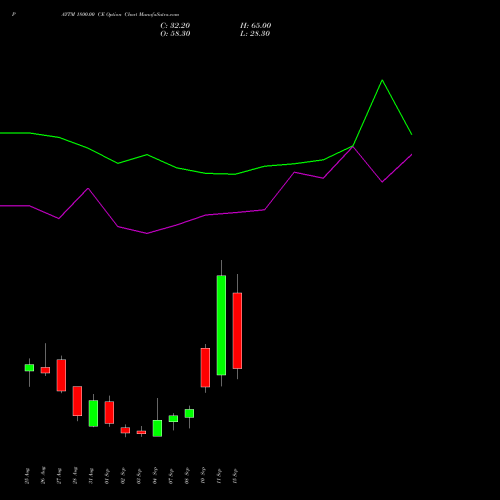Select the tall green candle above 11 Sep
The image size is (500, 500).
pos(221,325)
